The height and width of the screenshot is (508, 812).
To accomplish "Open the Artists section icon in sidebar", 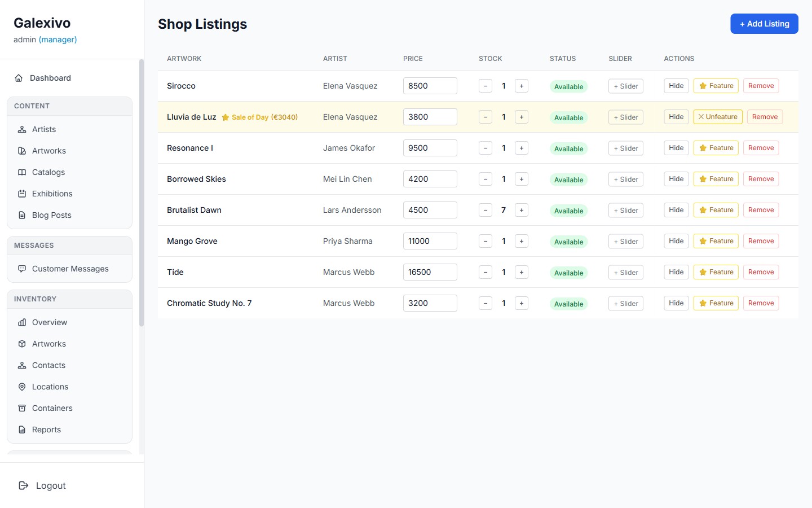I will (21, 129).
